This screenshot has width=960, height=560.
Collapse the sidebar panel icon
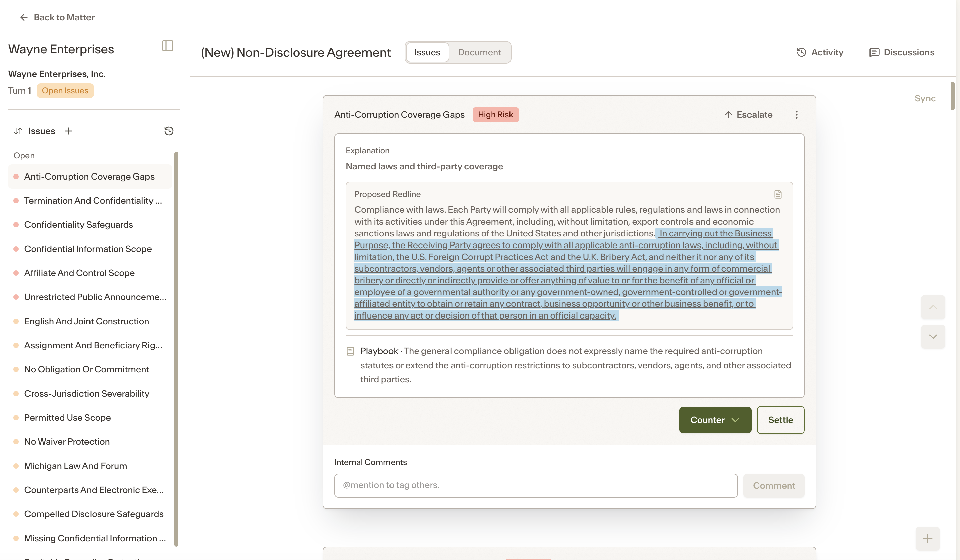click(x=168, y=46)
